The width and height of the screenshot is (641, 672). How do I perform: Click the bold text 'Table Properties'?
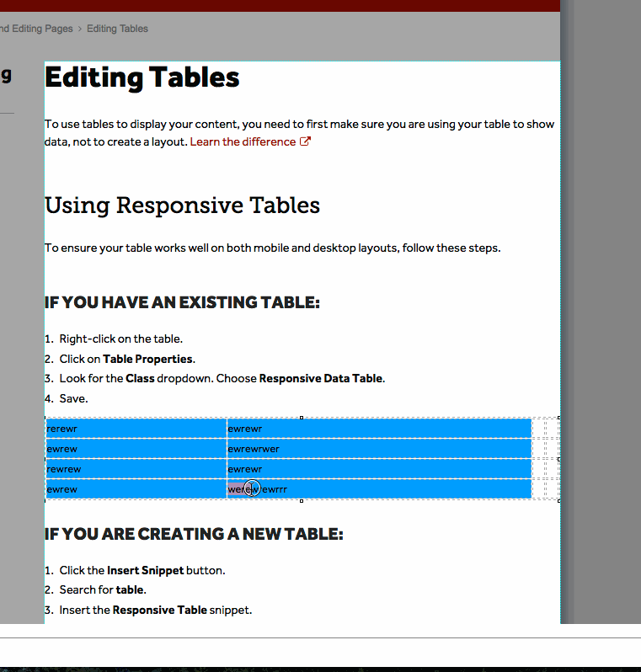pyautogui.click(x=147, y=359)
